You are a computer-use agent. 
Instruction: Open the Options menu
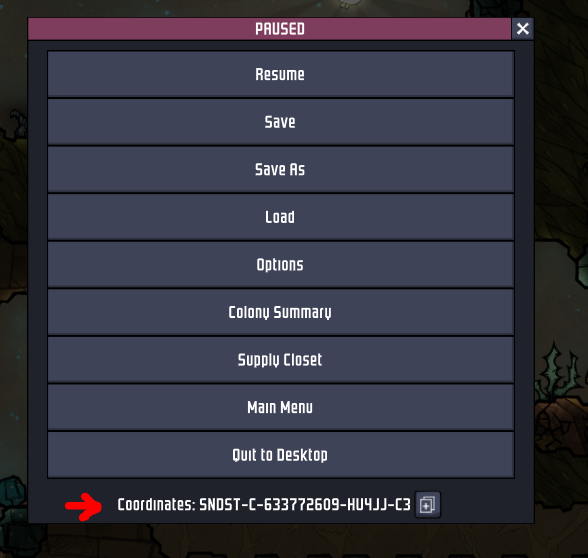coord(280,265)
